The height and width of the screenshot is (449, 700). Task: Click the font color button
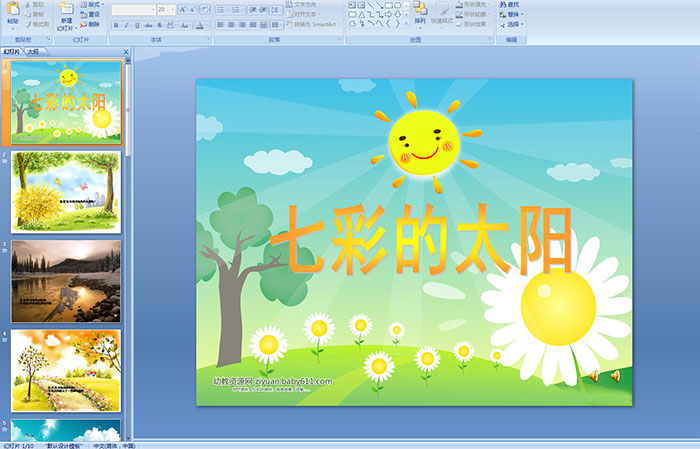[200, 25]
